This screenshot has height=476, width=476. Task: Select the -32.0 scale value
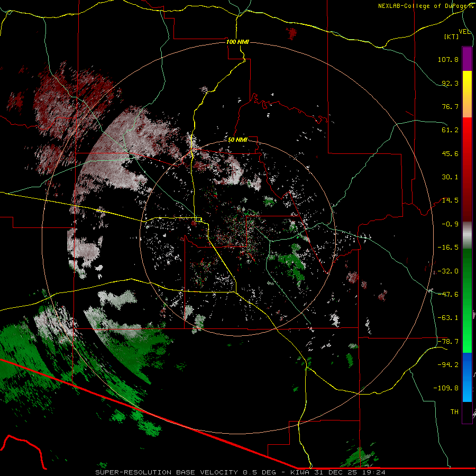[448, 271]
